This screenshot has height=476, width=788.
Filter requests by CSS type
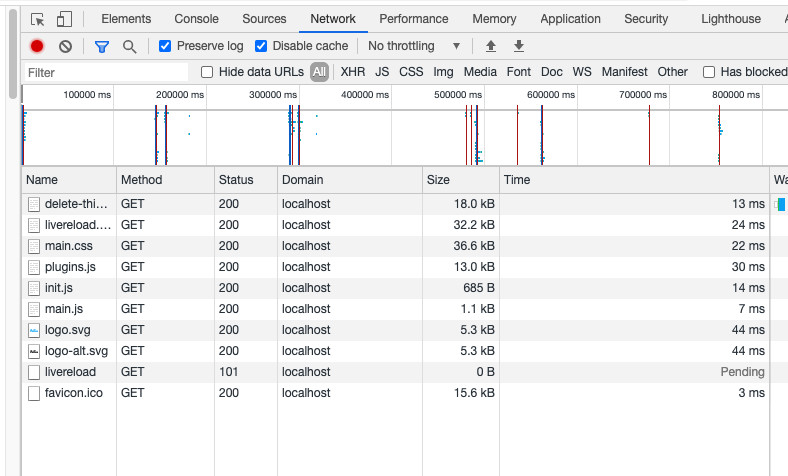(x=411, y=72)
